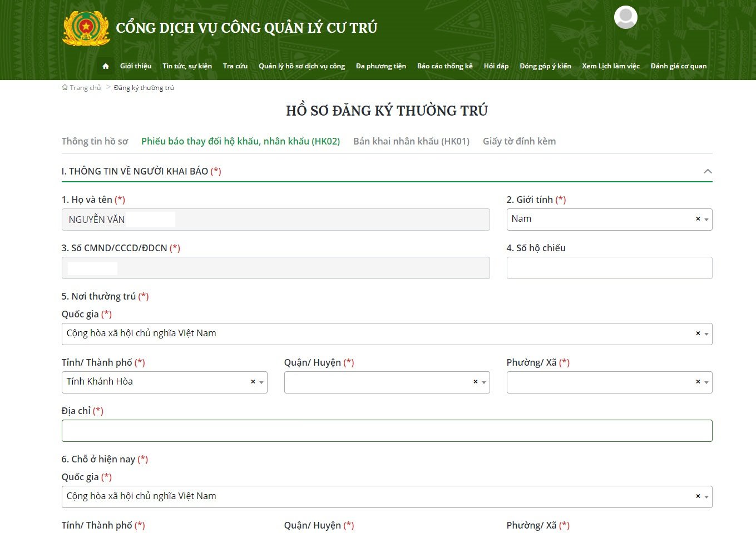The width and height of the screenshot is (756, 533).
Task: Open the Giấy tờ đính kèm tab
Action: [x=519, y=141]
